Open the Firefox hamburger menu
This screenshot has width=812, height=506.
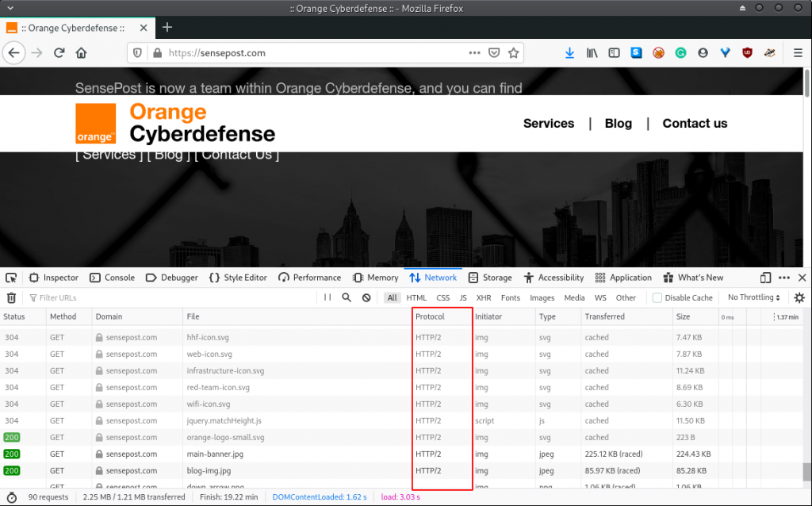pyautogui.click(x=798, y=53)
